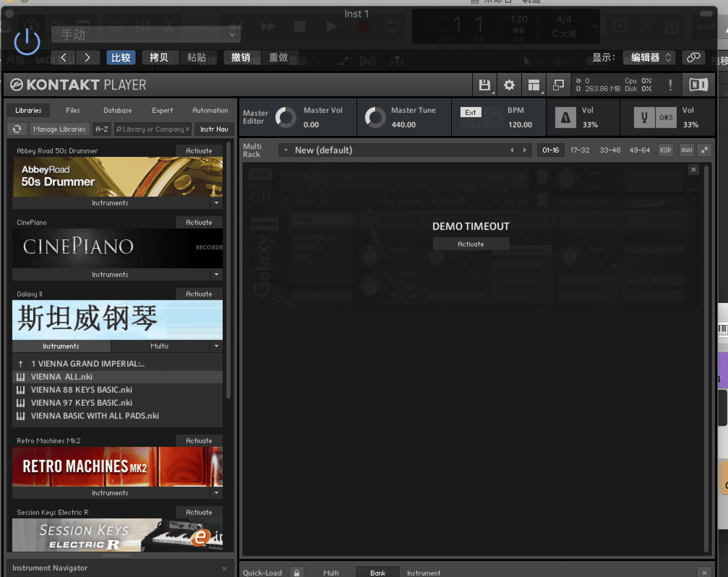Click the refresh libraries icon
728x577 pixels.
(x=17, y=129)
